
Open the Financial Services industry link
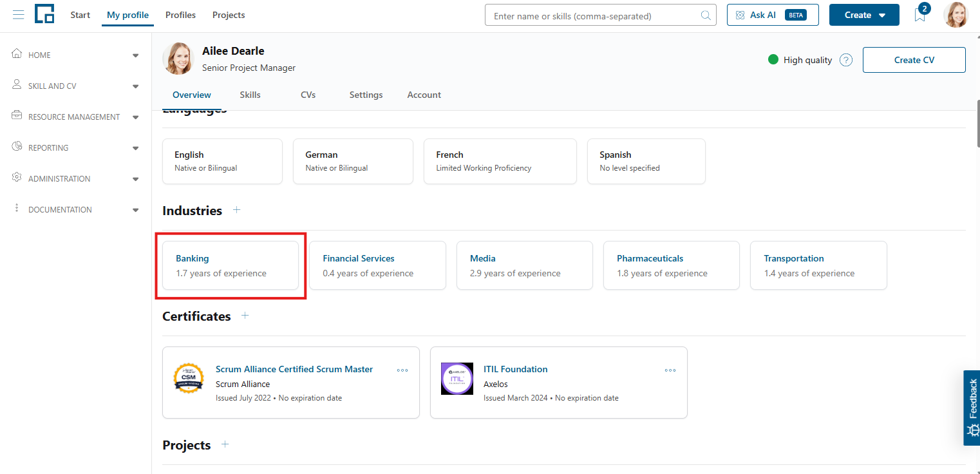tap(359, 258)
